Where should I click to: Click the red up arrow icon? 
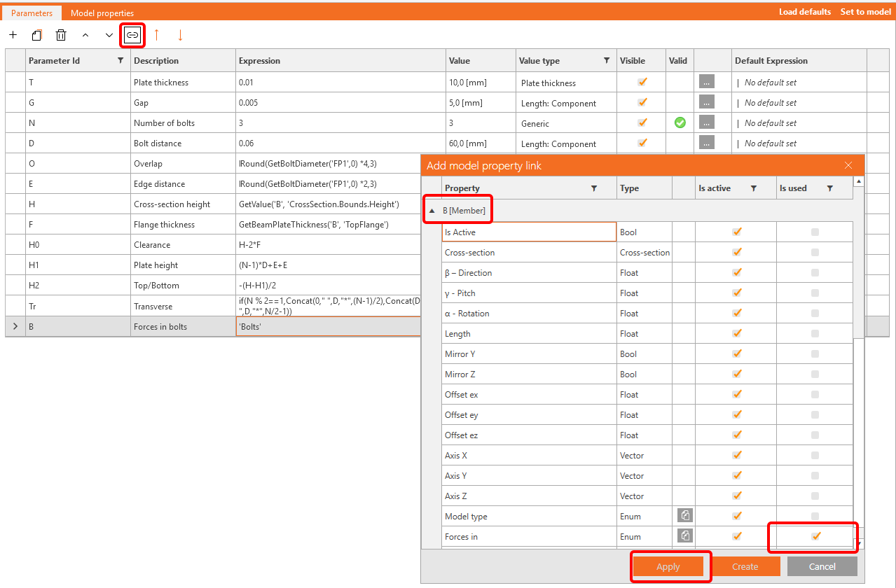tap(156, 35)
